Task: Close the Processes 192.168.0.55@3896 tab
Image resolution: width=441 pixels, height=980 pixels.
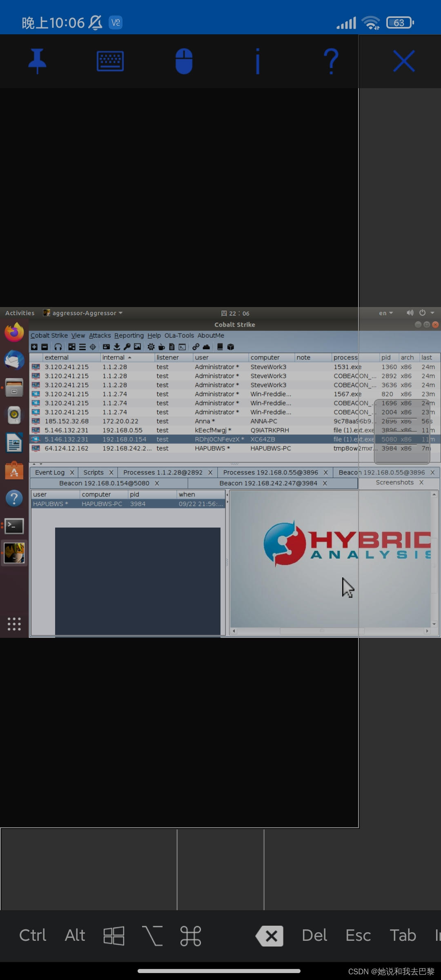Action: coord(326,472)
